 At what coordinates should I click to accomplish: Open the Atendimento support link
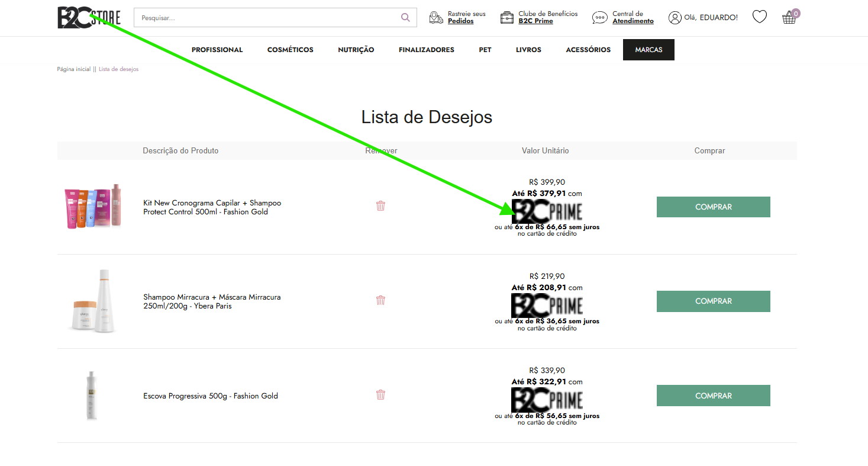tap(633, 21)
